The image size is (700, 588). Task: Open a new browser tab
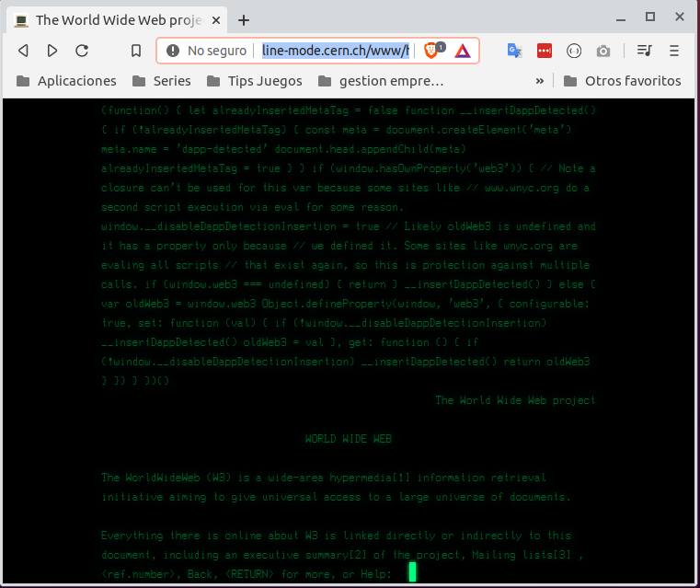(244, 20)
